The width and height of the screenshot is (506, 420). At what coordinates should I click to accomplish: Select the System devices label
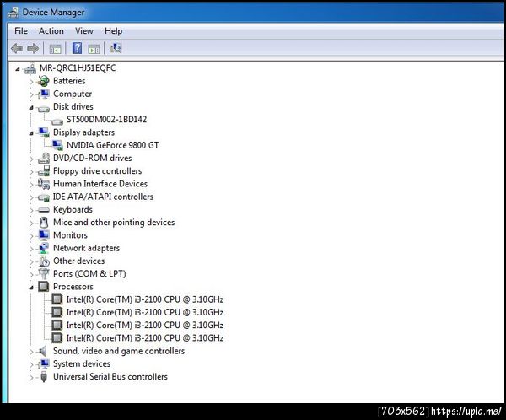tap(82, 363)
